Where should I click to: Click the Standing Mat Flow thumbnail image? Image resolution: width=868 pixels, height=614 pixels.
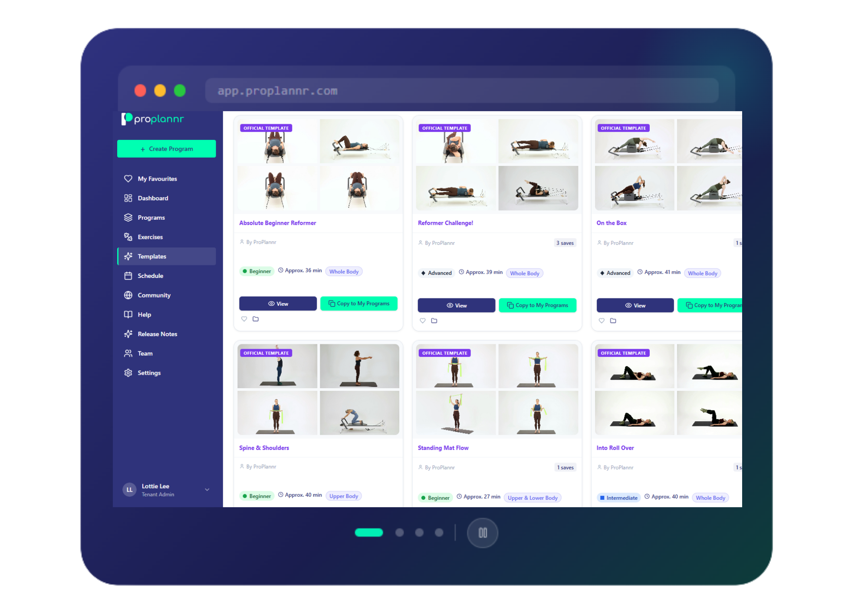pyautogui.click(x=497, y=390)
